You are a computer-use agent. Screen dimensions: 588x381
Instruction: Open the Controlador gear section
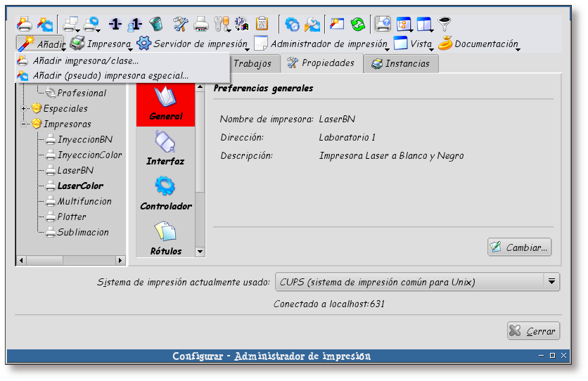[165, 193]
